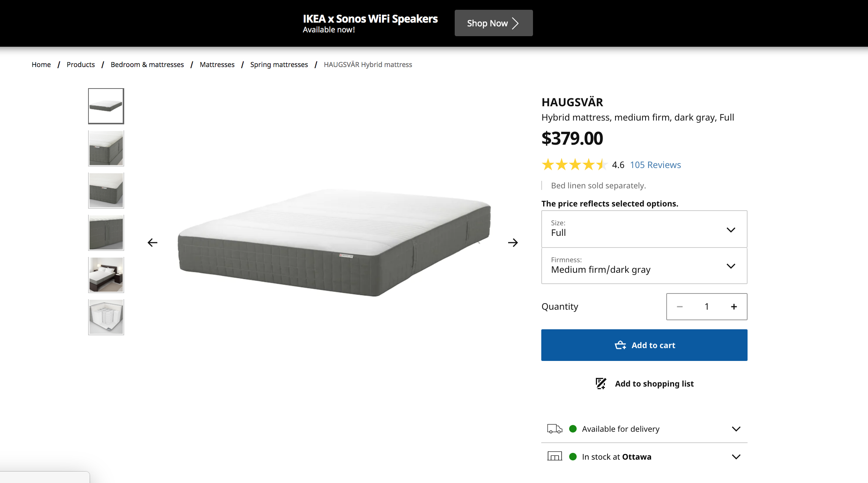This screenshot has width=868, height=483.
Task: Click the quantity number input field
Action: point(707,307)
